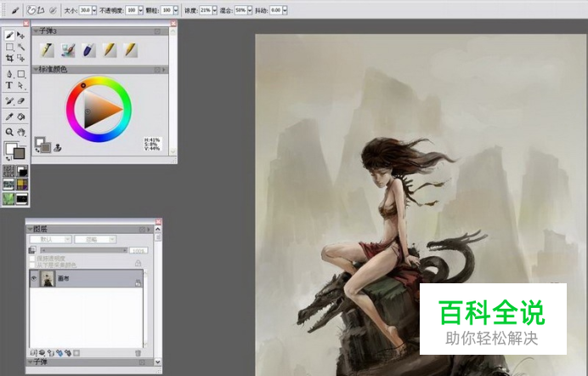Open the 颗粒 grain dropdown arrow
Viewport: 588px width, 376px height.
[x=176, y=10]
